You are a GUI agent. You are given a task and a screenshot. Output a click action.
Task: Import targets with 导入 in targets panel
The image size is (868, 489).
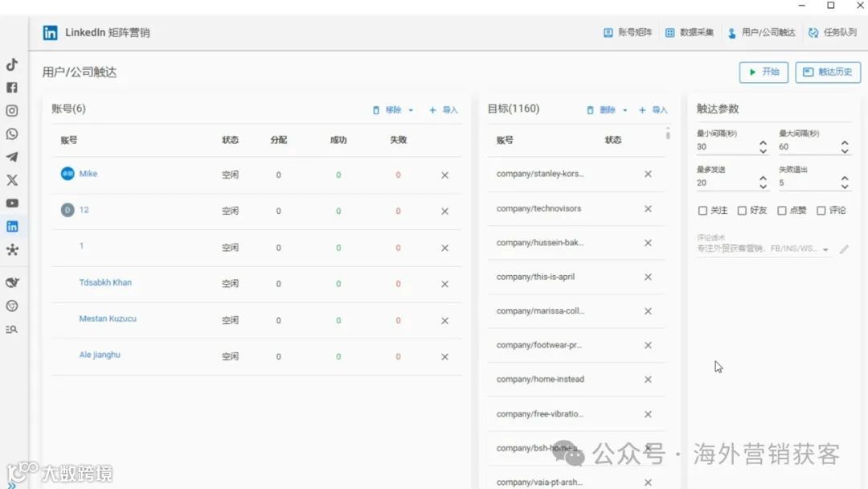click(653, 110)
